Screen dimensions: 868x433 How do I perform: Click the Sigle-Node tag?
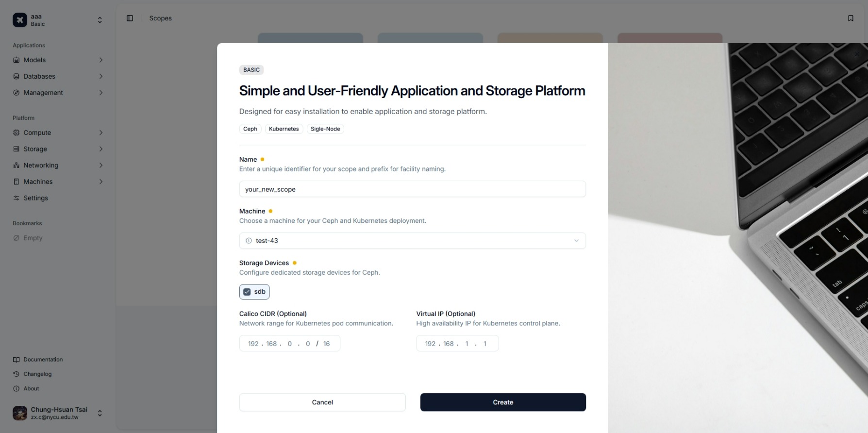[325, 129]
